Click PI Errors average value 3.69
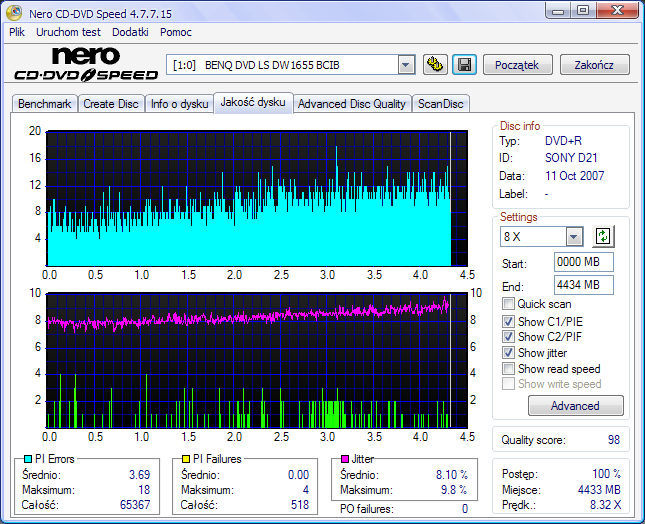The image size is (645, 524). pyautogui.click(x=139, y=475)
